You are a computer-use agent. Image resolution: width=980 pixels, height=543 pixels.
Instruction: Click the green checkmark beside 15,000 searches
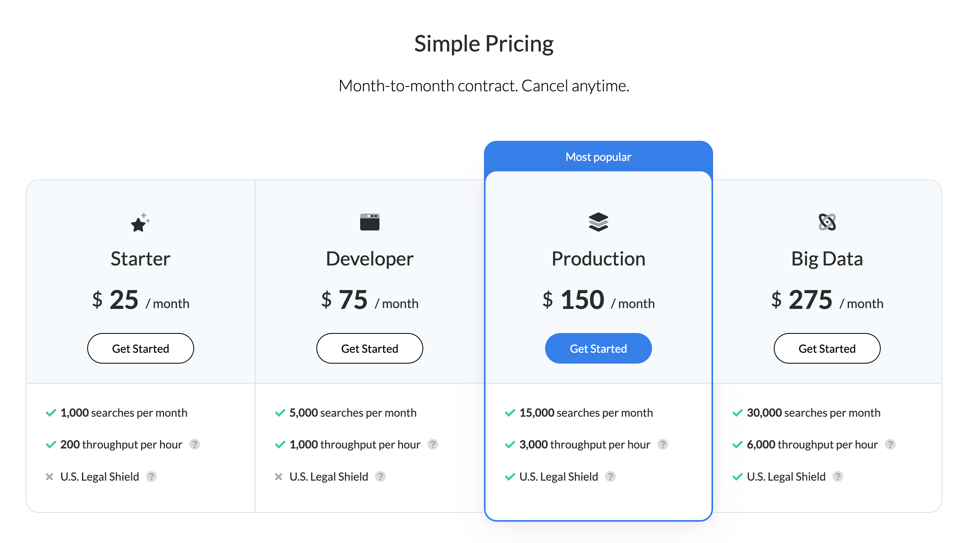[509, 412]
